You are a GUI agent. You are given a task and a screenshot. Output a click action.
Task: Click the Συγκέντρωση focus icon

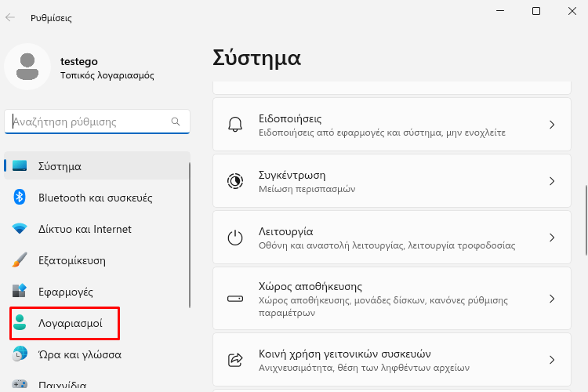(x=235, y=181)
